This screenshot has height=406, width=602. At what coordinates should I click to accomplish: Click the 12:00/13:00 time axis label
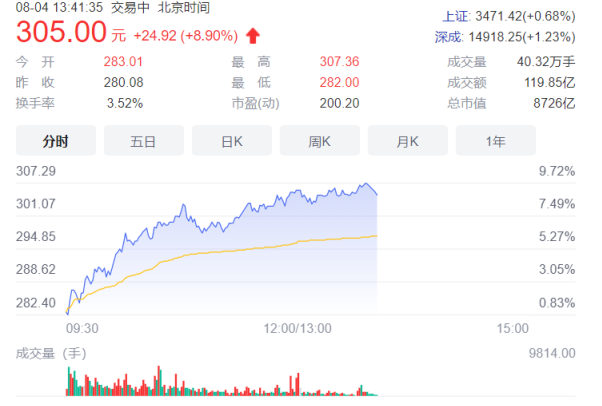click(297, 328)
